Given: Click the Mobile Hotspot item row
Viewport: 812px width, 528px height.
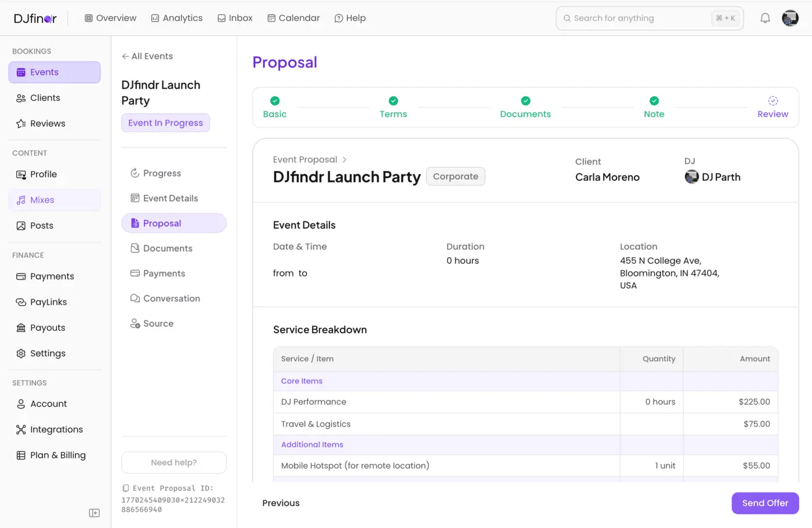Looking at the screenshot, I should [525, 465].
